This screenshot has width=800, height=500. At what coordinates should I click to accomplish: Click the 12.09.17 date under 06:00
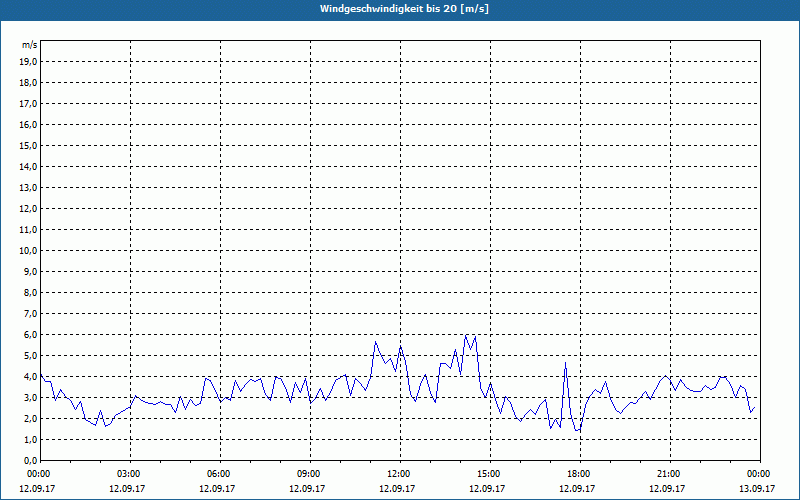[217, 488]
